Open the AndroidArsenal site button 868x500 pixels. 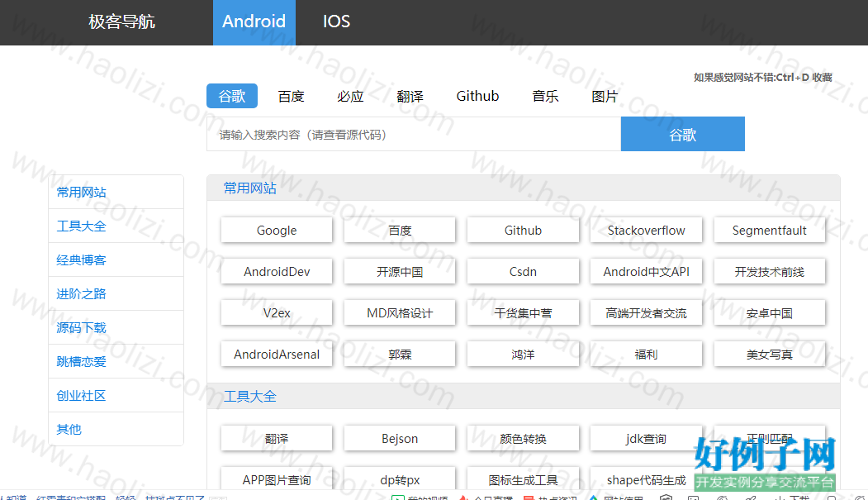click(x=277, y=355)
